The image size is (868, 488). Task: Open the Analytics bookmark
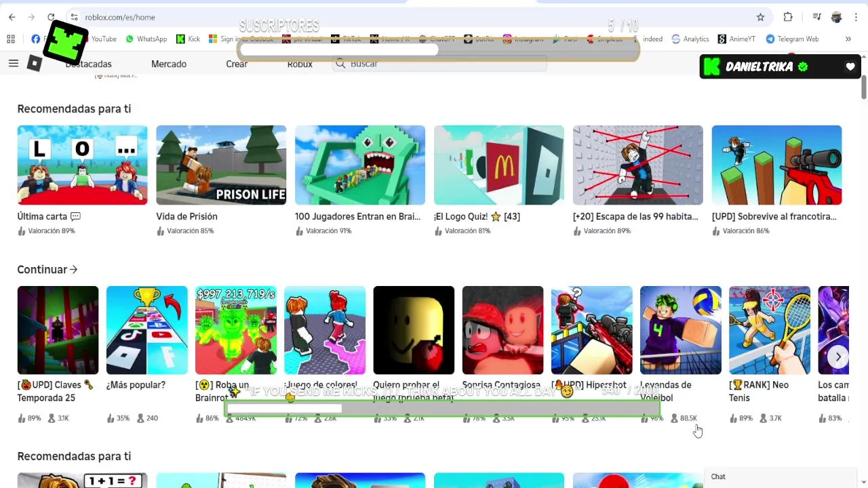pyautogui.click(x=690, y=39)
